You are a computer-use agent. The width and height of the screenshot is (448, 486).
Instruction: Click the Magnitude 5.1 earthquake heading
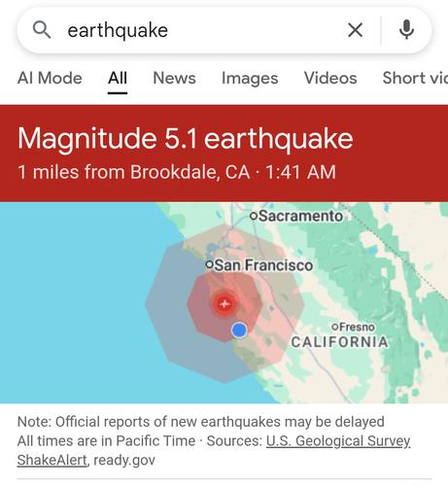tap(186, 139)
